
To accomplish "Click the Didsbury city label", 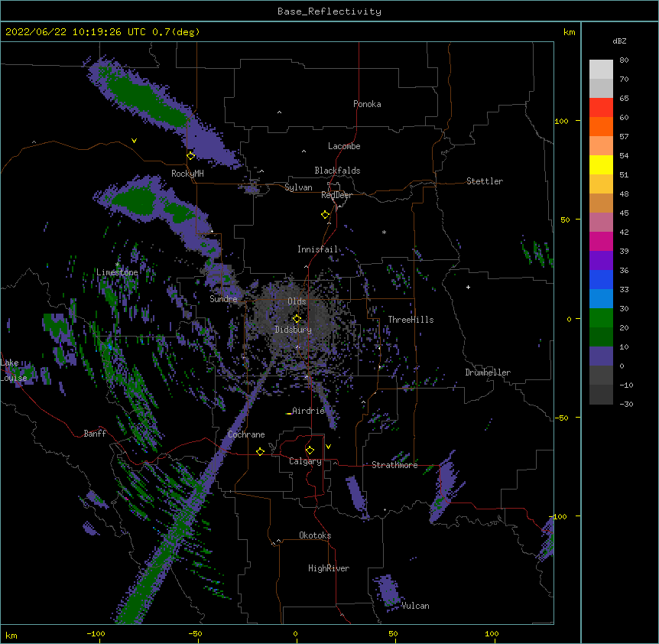I will (294, 330).
